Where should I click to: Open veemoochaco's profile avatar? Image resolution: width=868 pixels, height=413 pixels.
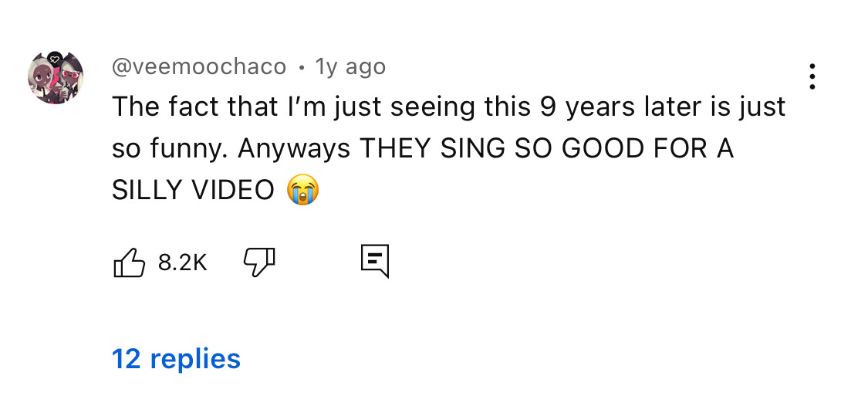[x=56, y=77]
